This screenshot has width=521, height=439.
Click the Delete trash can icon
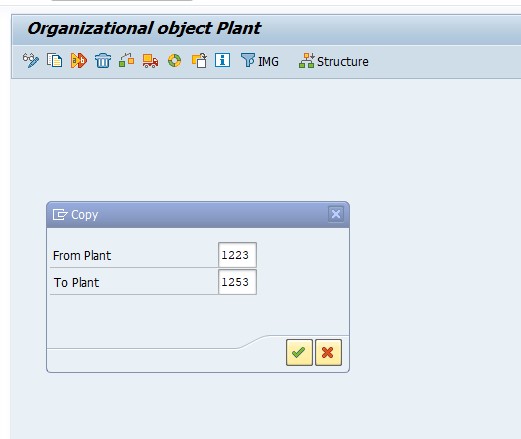pos(103,61)
